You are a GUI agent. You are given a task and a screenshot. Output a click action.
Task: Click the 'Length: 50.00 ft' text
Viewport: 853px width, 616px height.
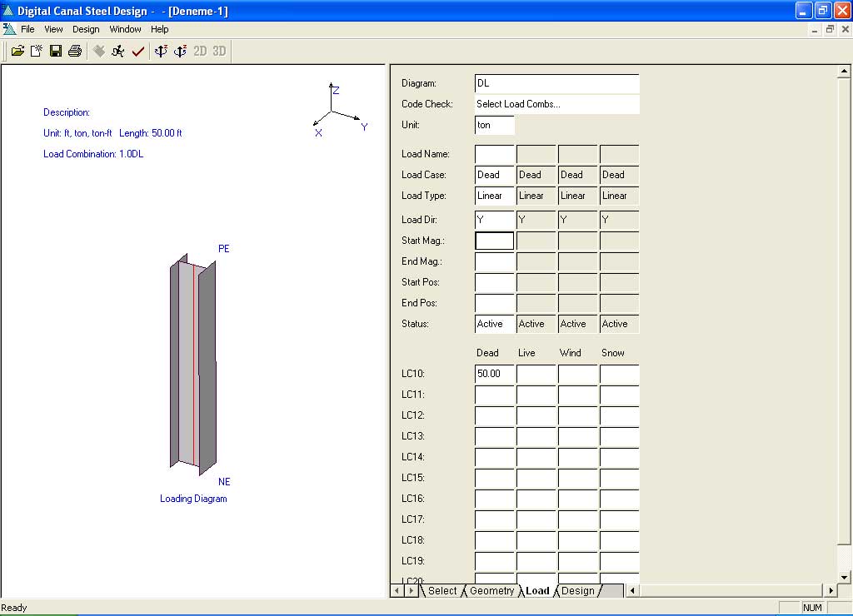click(x=151, y=133)
